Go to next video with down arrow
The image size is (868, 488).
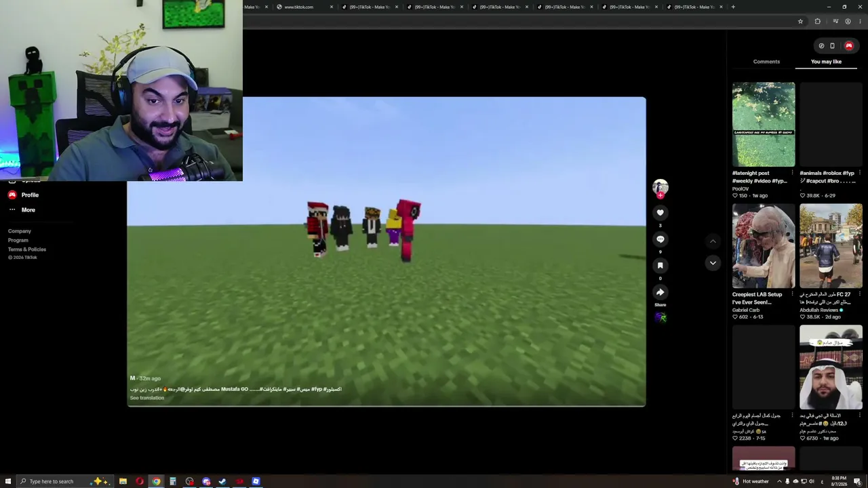tap(713, 263)
